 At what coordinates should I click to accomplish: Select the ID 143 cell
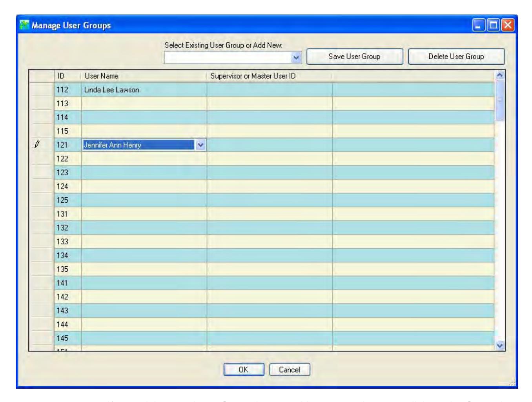pyautogui.click(x=68, y=311)
